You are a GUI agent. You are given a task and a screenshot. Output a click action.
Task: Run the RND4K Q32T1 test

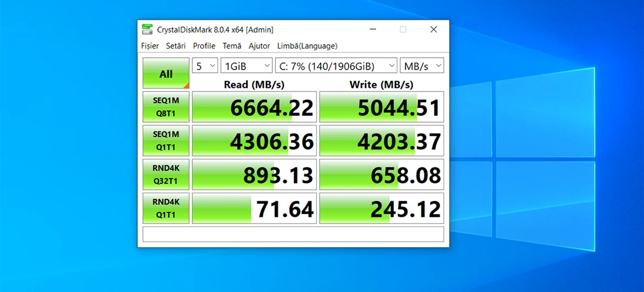click(x=166, y=174)
